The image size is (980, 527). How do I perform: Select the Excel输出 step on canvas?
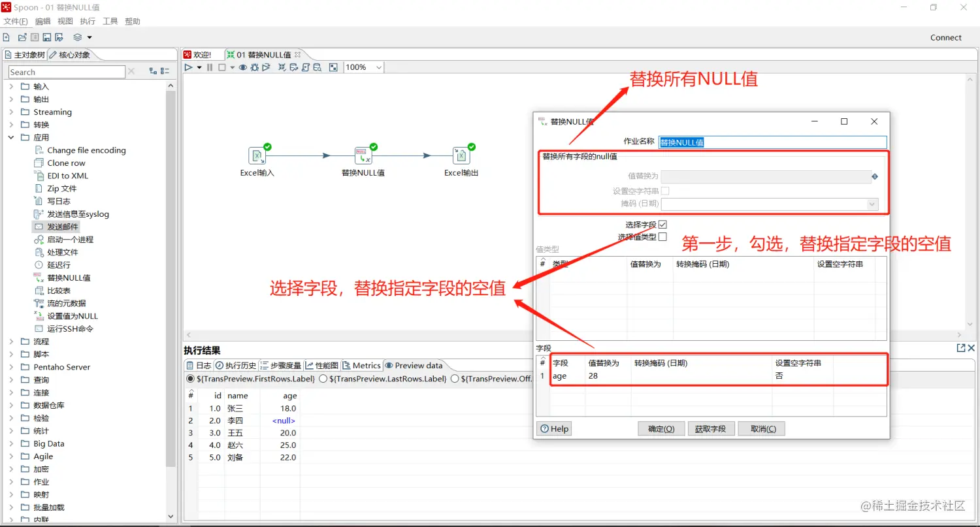461,155
